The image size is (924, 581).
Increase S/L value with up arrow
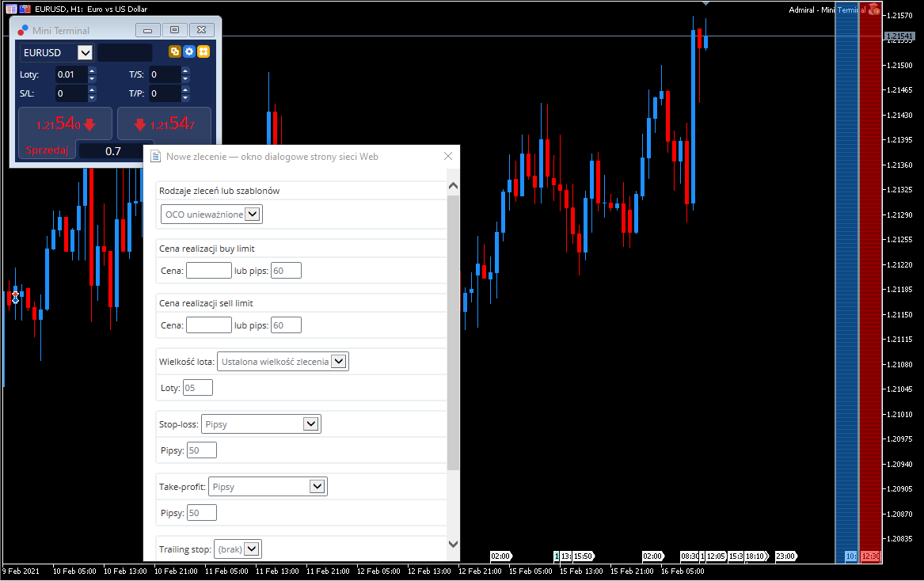point(92,89)
